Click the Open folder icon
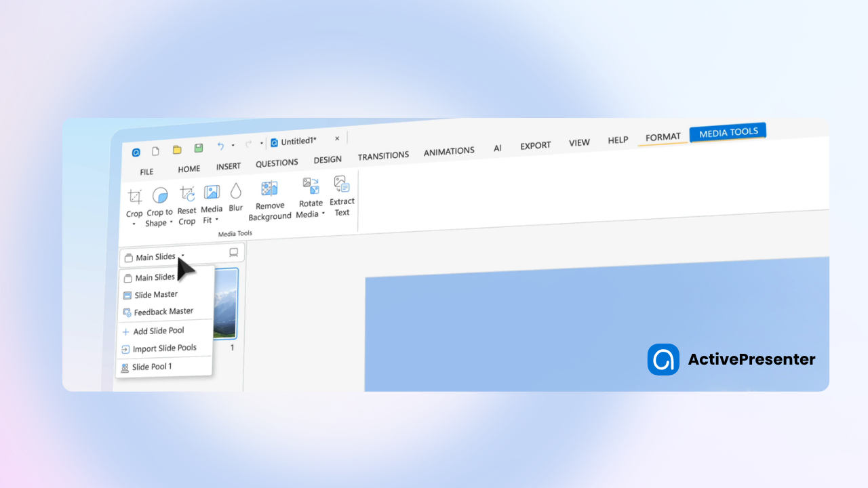The image size is (868, 488). 177,150
